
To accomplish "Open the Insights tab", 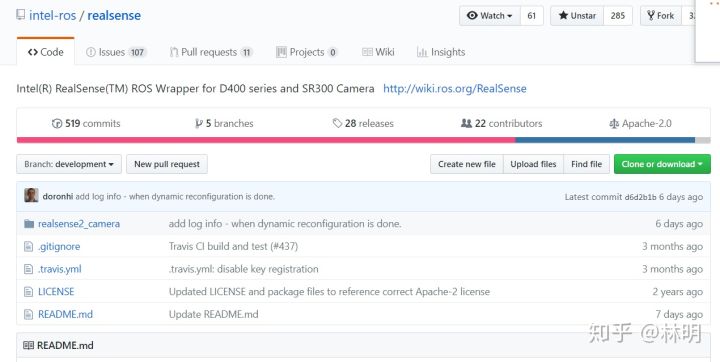I will (x=441, y=52).
